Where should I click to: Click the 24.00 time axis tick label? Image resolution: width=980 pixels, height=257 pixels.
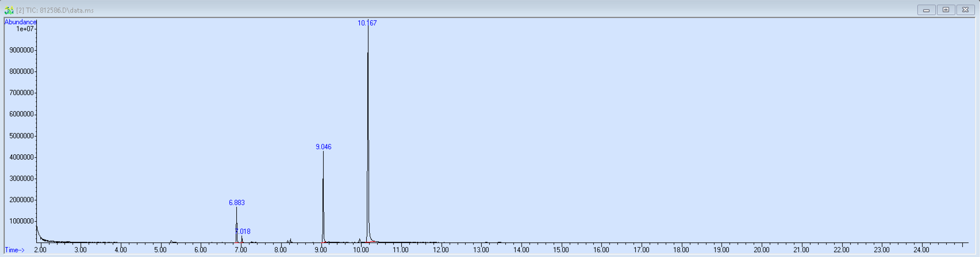pyautogui.click(x=921, y=250)
